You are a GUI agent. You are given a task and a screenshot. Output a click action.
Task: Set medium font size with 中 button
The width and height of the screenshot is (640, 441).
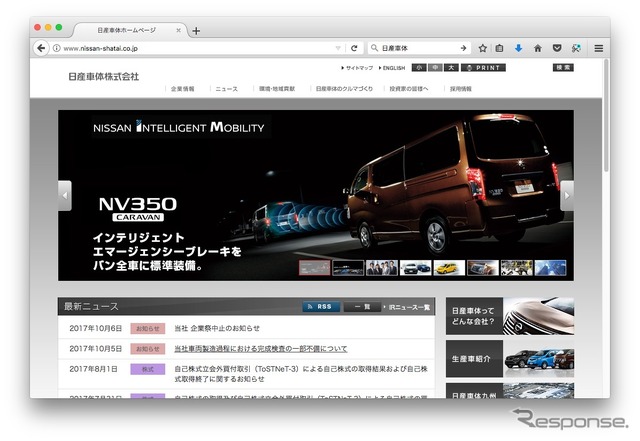pos(435,67)
